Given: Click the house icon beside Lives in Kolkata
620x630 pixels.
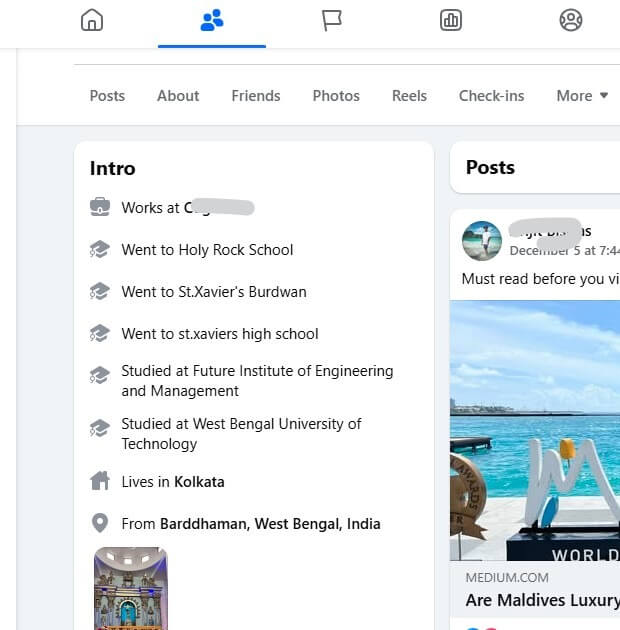Looking at the screenshot, I should 100,481.
